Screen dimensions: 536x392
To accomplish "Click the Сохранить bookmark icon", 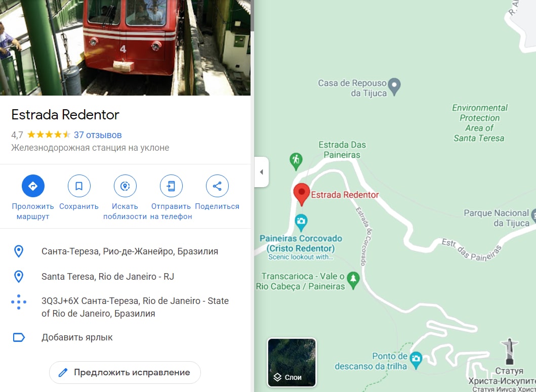I will [x=79, y=186].
